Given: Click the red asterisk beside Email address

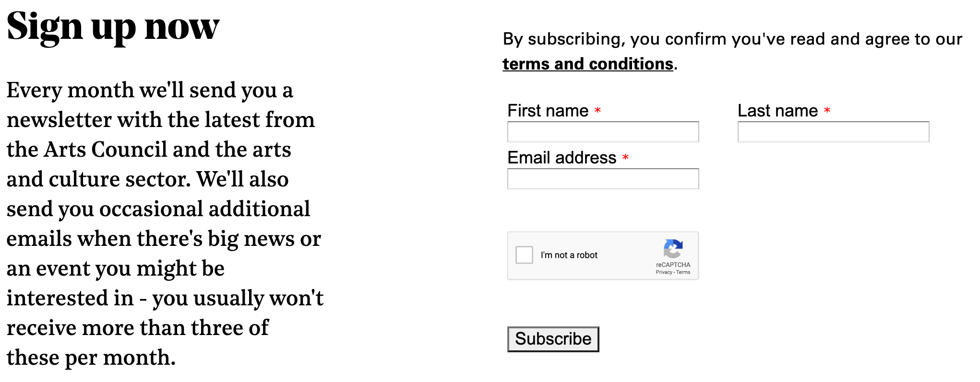Looking at the screenshot, I should point(625,158).
